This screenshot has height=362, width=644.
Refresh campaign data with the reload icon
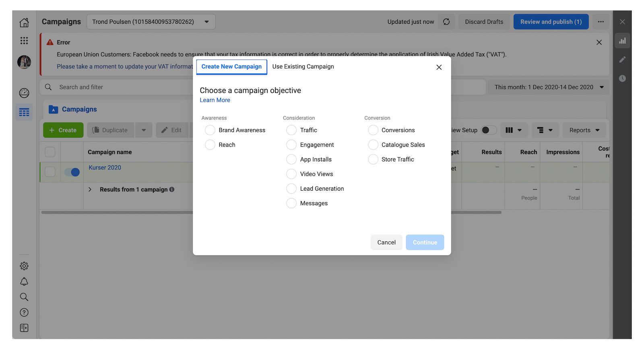(446, 22)
